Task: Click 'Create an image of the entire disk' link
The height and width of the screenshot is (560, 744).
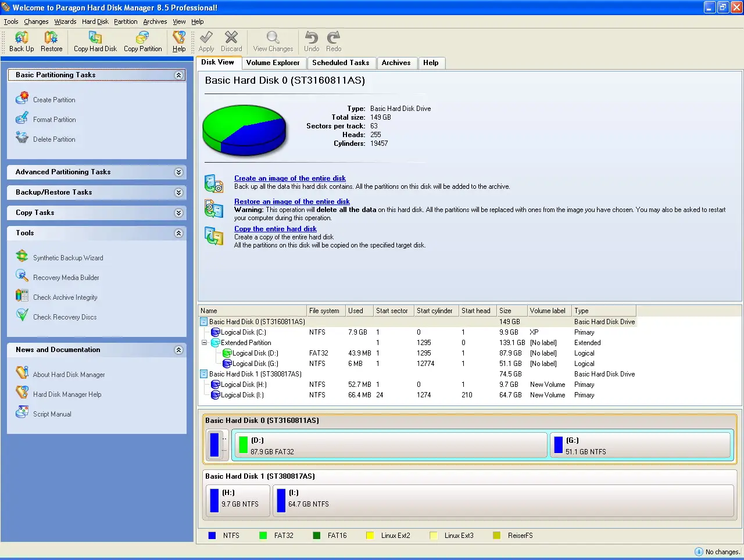Action: pyautogui.click(x=290, y=178)
